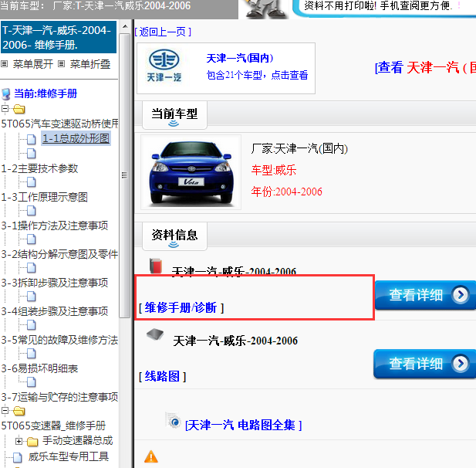The image size is (476, 468).
Task: Click page icon above 3-7运输与贮存
Action: coord(32,382)
